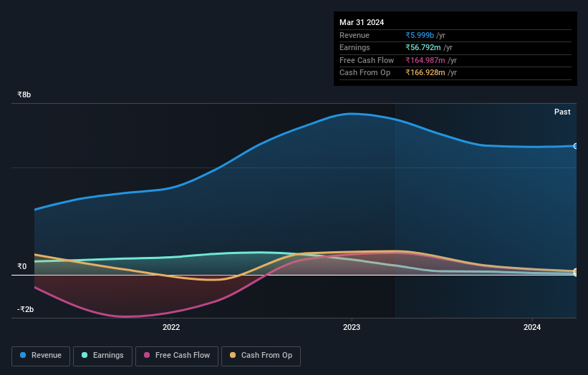588x375 pixels.
Task: Click the ₹0 y-axis label
Action: 22,266
